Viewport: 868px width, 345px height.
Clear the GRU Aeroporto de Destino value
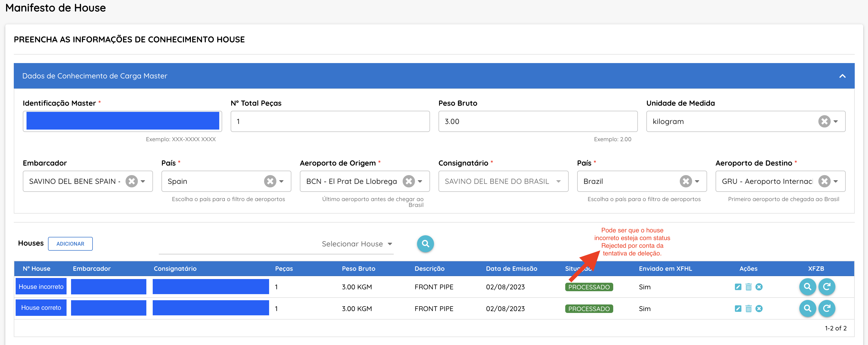824,181
